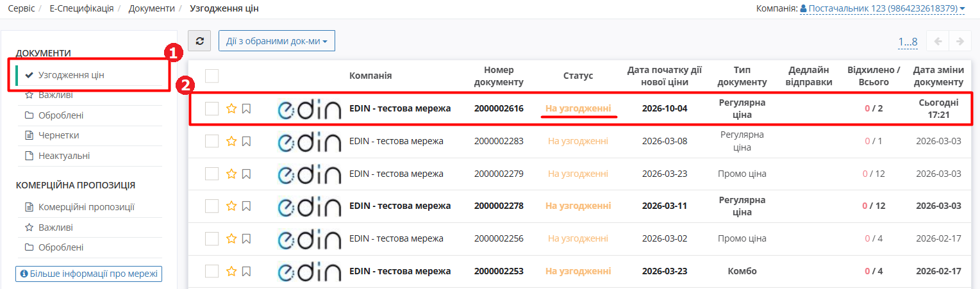Image resolution: width=980 pixels, height=289 pixels.
Task: Star document 2000002283 as important
Action: [231, 141]
